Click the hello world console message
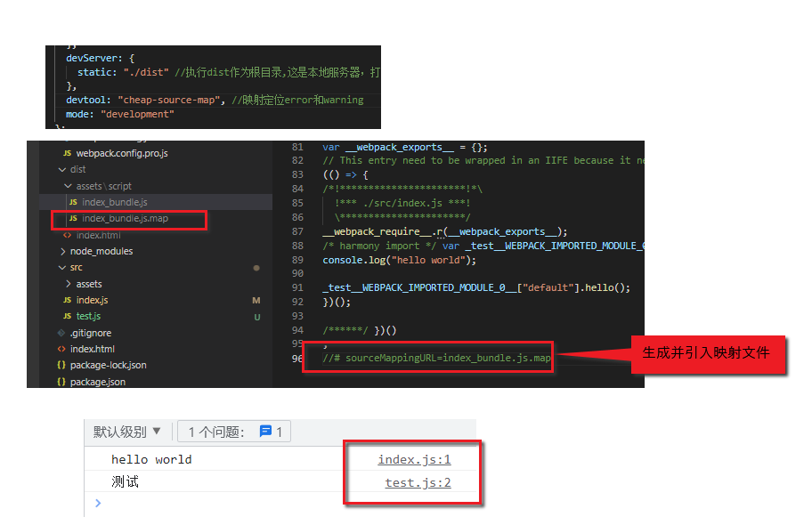The height and width of the screenshot is (525, 812). (x=151, y=459)
